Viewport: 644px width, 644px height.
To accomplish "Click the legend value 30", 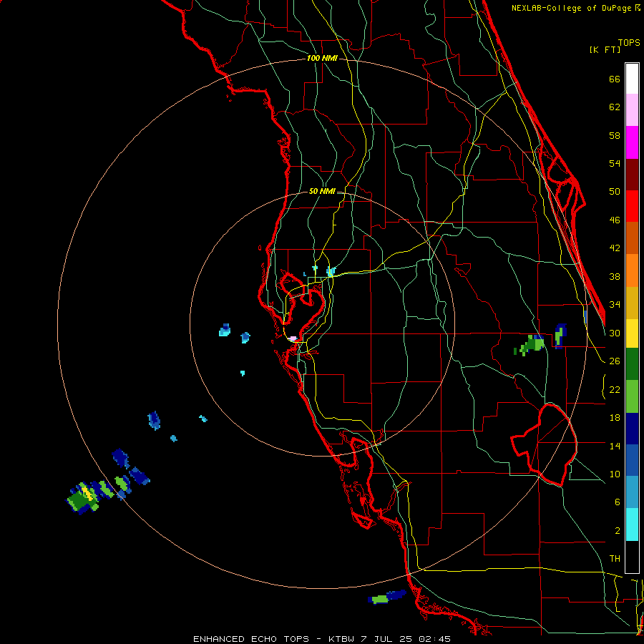I will tap(615, 333).
